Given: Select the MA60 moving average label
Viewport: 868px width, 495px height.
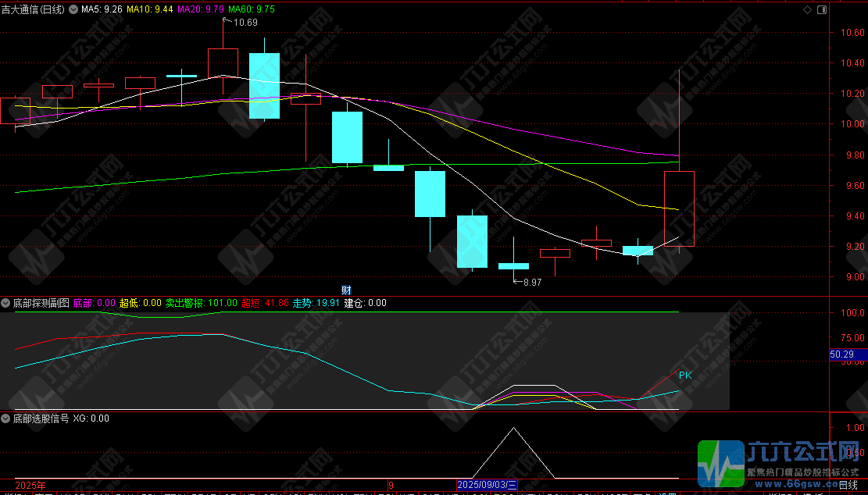Looking at the screenshot, I should pos(251,9).
